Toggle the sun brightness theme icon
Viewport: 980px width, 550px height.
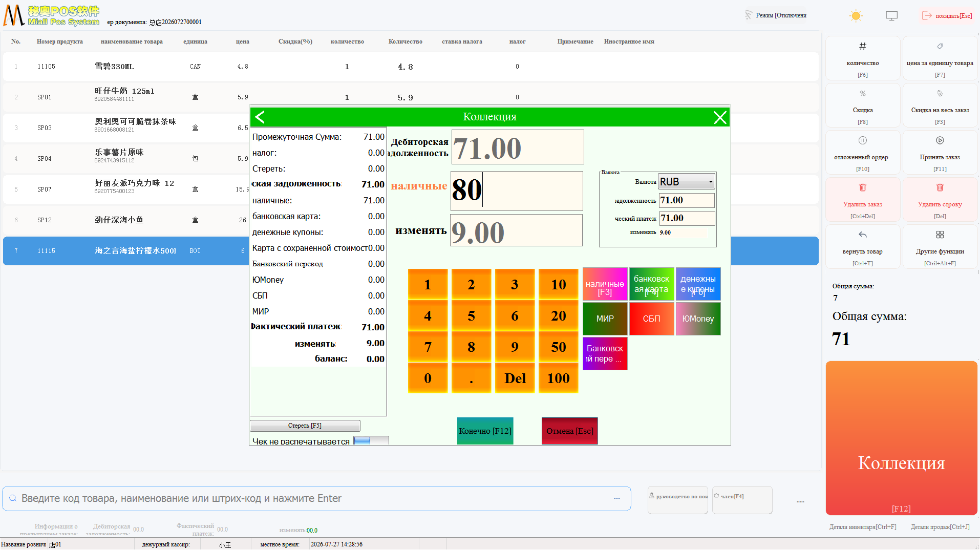[x=856, y=16]
